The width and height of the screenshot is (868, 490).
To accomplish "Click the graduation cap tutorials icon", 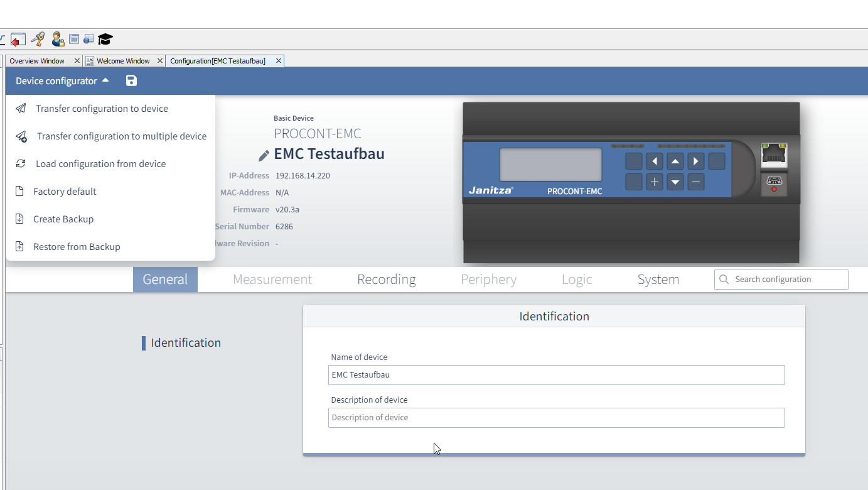I will 105,39.
